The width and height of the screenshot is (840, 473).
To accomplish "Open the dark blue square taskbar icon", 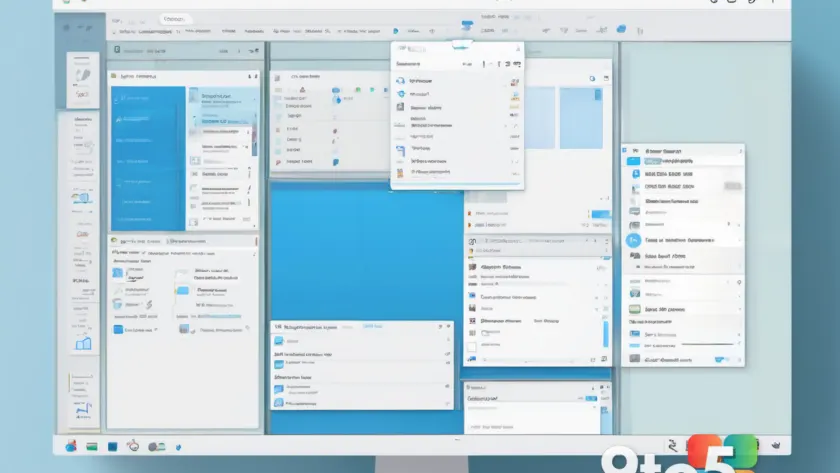I will coord(112,446).
